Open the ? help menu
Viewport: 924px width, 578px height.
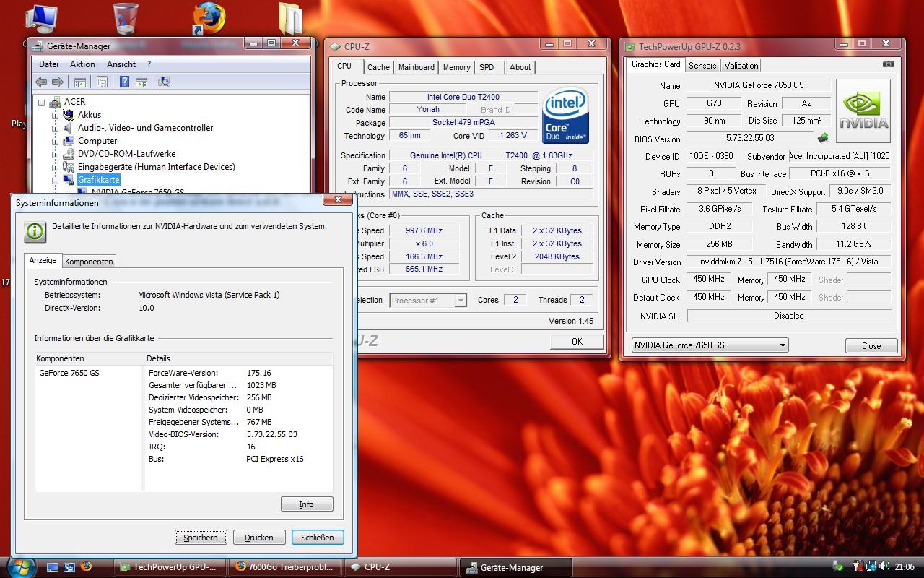point(149,64)
